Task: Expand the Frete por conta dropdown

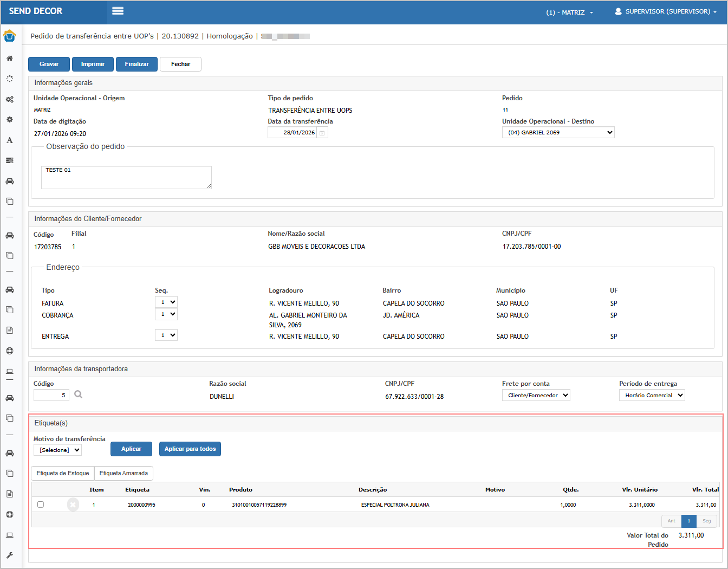Action: (536, 396)
